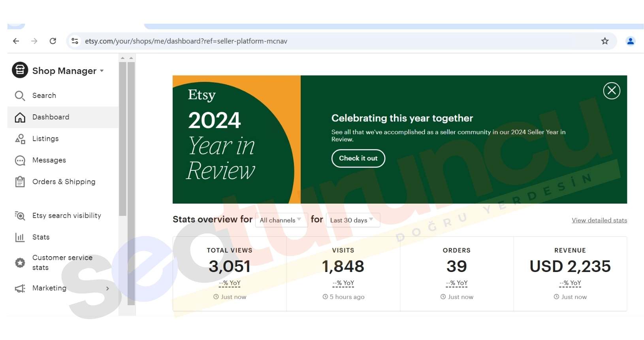This screenshot has height=340, width=644.
Task: Click the Messages speech bubble icon
Action: click(x=20, y=161)
